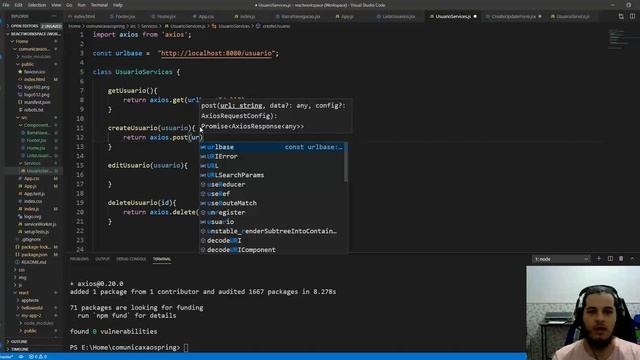Open the Help menu

(x=118, y=5)
